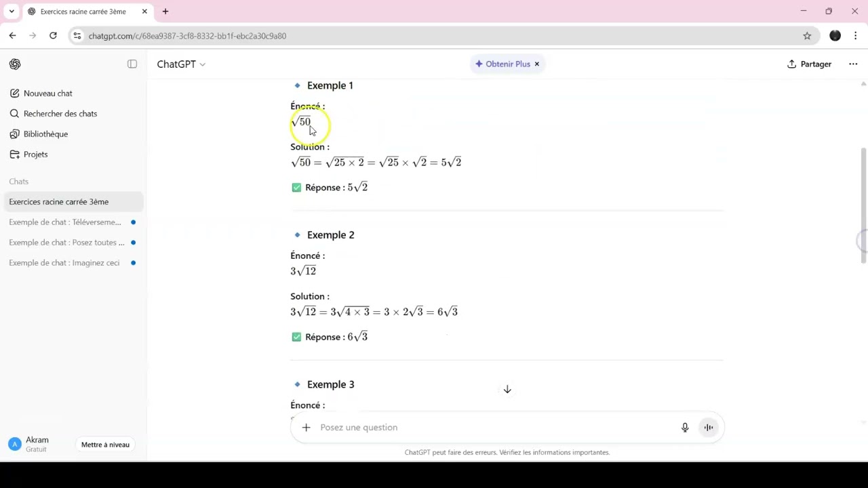
Task: Go back with the browser back arrow
Action: [12, 36]
